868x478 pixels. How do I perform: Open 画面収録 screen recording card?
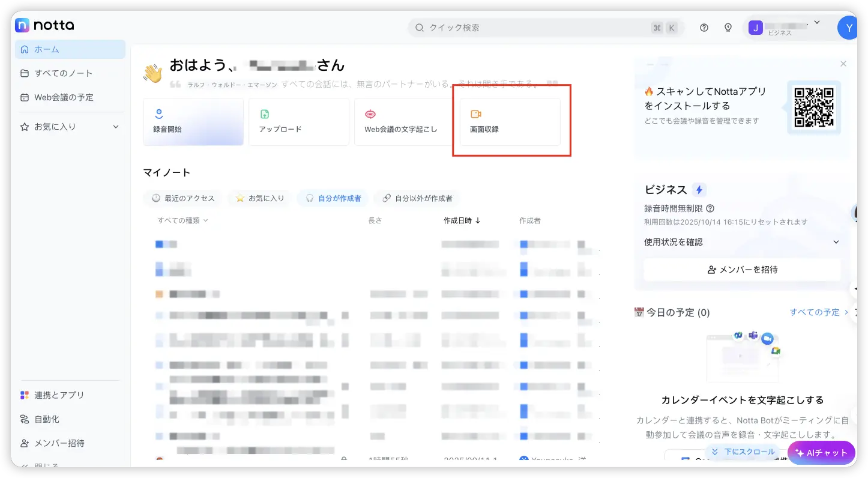click(x=510, y=122)
